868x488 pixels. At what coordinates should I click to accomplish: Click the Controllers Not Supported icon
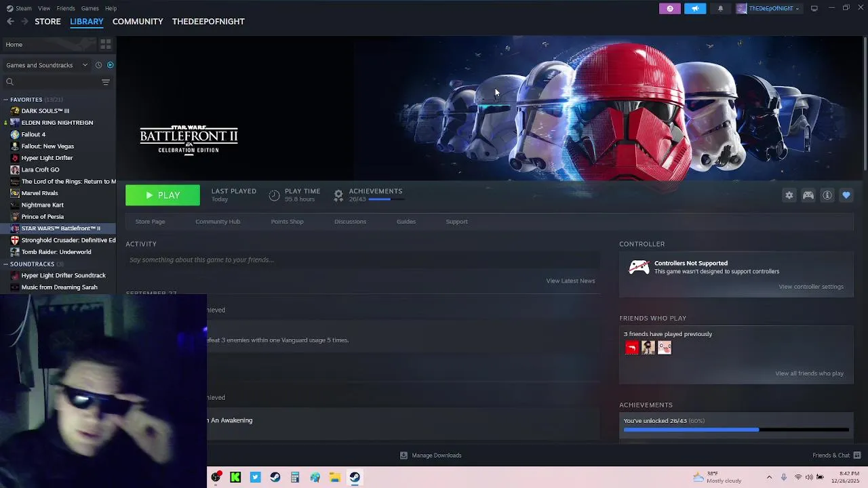tap(639, 267)
